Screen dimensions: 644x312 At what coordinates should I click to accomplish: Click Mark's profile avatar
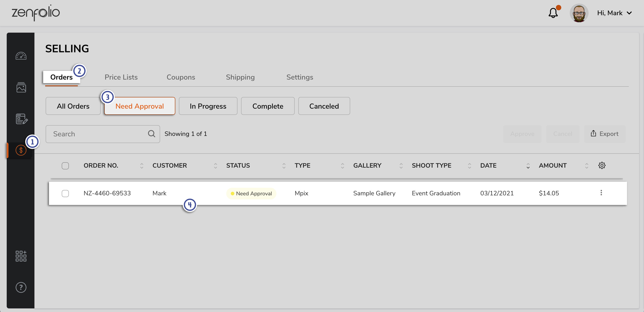[x=579, y=13]
